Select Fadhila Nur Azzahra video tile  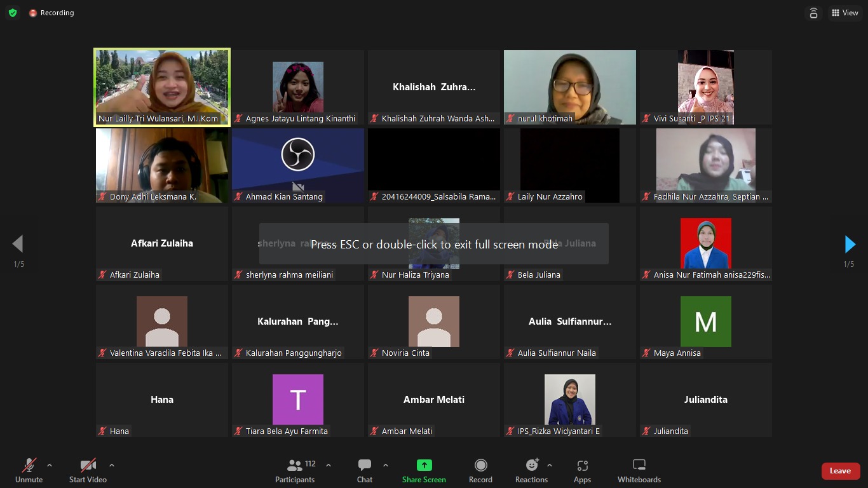tap(706, 166)
